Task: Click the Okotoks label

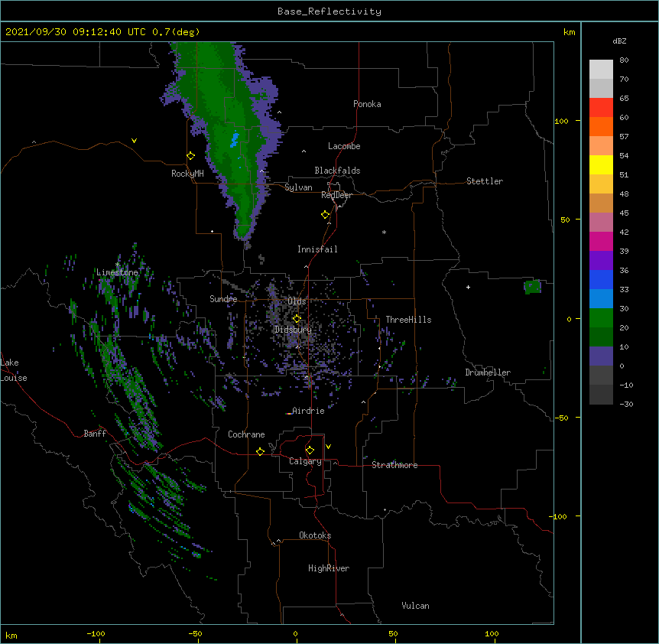Action: (315, 535)
